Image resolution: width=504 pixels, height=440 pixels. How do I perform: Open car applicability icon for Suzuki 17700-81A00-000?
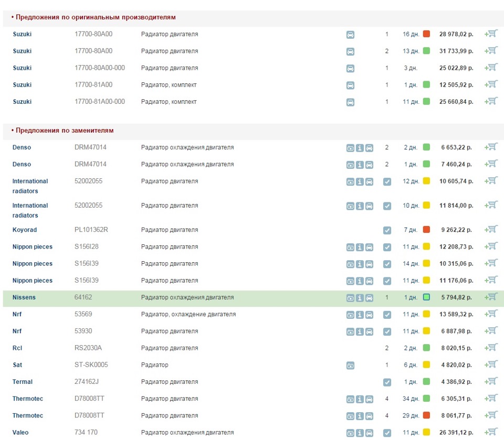(350, 102)
